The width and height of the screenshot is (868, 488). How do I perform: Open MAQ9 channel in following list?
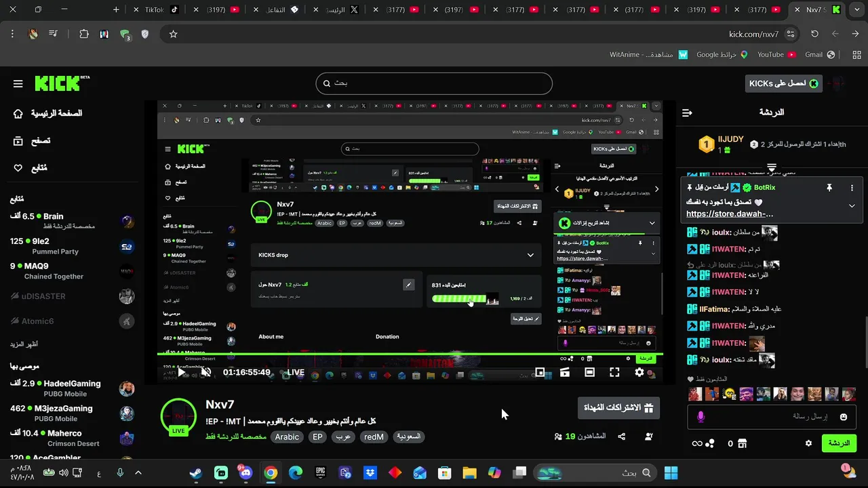(71, 271)
